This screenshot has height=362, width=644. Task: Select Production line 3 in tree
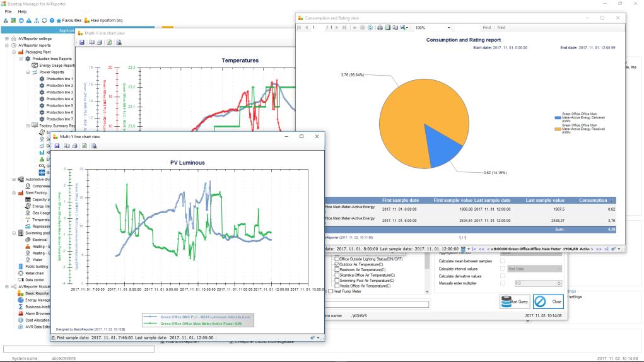59,92
